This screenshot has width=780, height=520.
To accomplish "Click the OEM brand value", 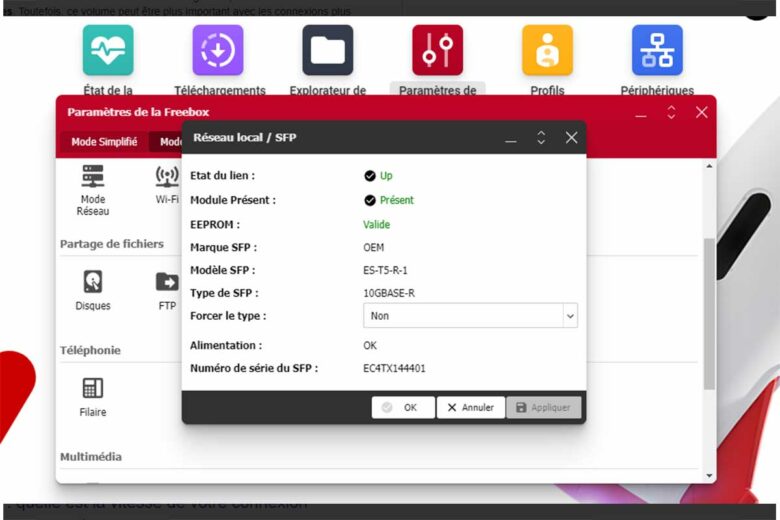I will tap(373, 247).
